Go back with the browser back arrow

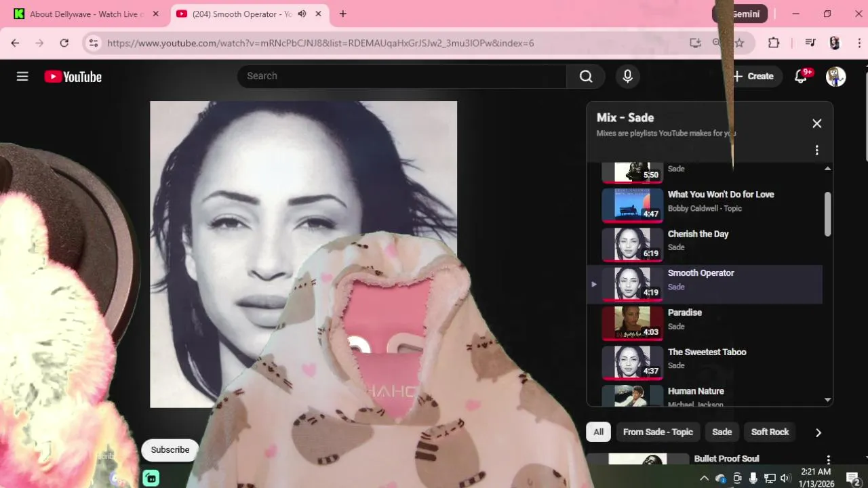[15, 43]
